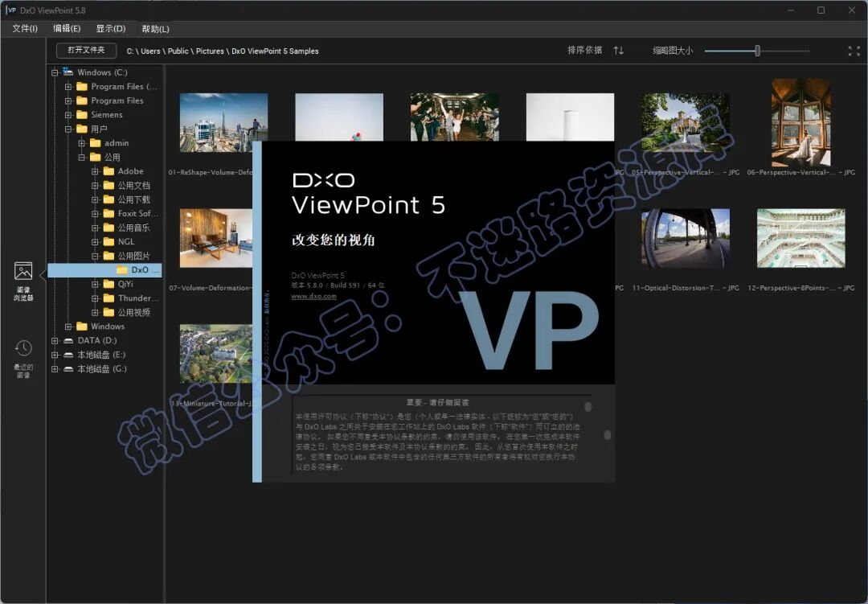This screenshot has height=604, width=868.
Task: Adjust the thumbnail size slider handle
Action: click(757, 51)
